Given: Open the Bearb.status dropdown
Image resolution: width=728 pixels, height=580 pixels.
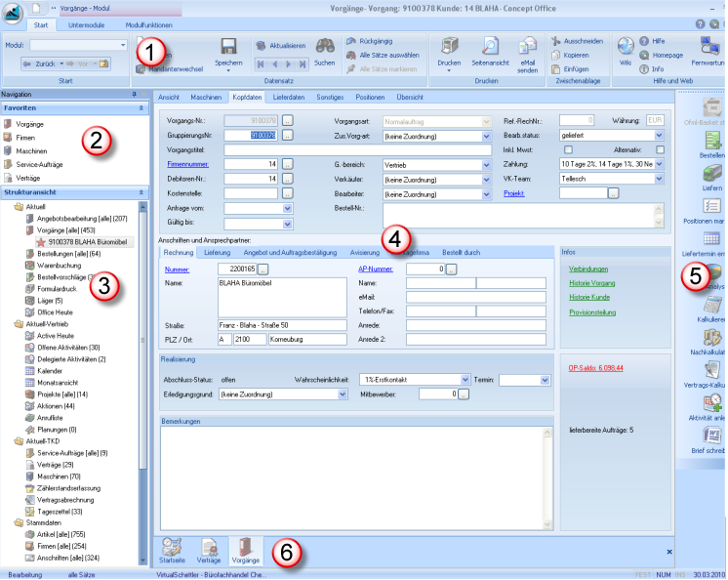Looking at the screenshot, I should click(x=660, y=135).
